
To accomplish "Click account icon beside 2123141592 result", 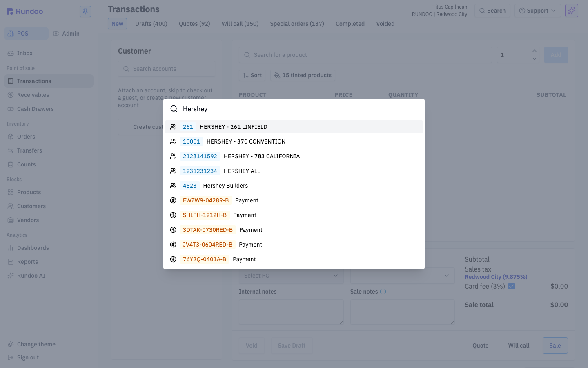I will 173,156.
